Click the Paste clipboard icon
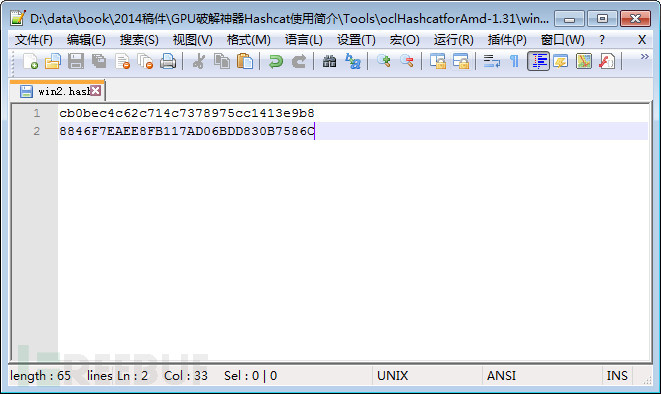 coord(245,62)
